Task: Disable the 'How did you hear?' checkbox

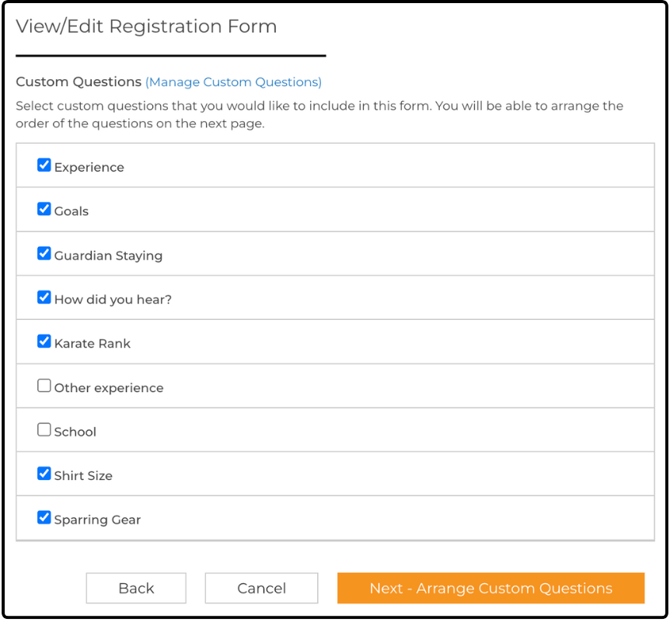Action: [44, 297]
